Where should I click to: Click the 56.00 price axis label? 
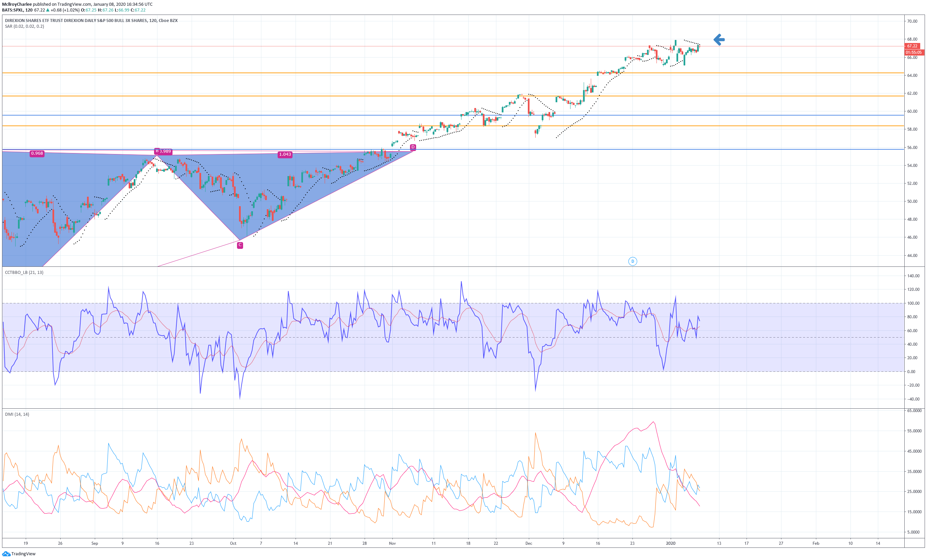tap(912, 148)
